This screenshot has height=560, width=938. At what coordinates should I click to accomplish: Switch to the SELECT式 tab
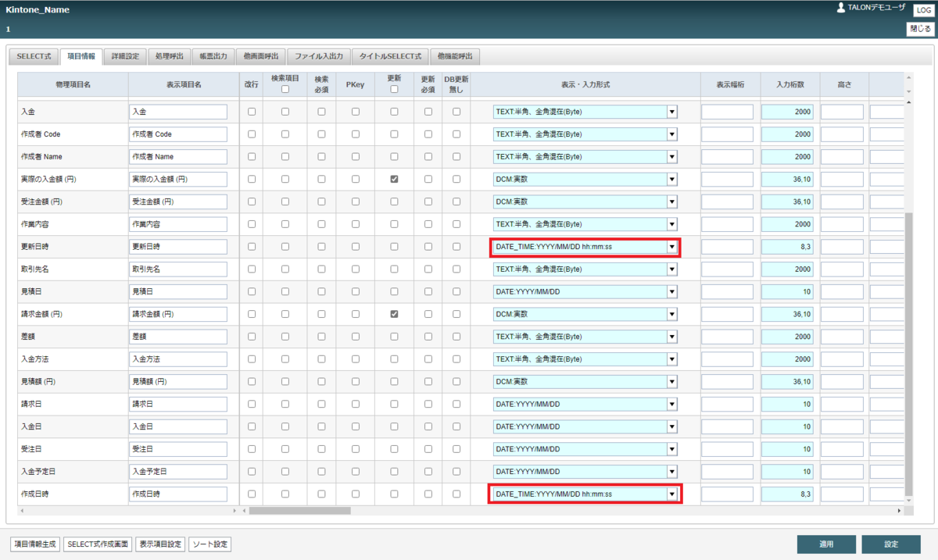pos(34,56)
